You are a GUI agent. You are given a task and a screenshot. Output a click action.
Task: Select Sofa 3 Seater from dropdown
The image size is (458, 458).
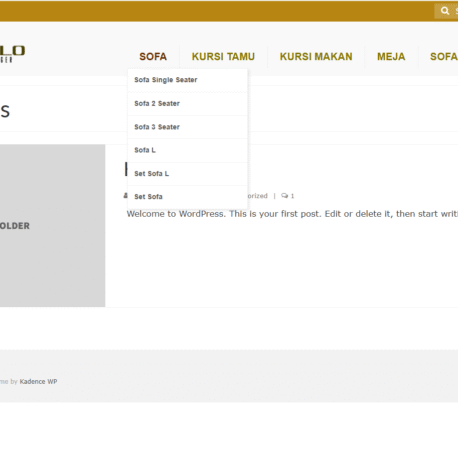[x=188, y=127]
